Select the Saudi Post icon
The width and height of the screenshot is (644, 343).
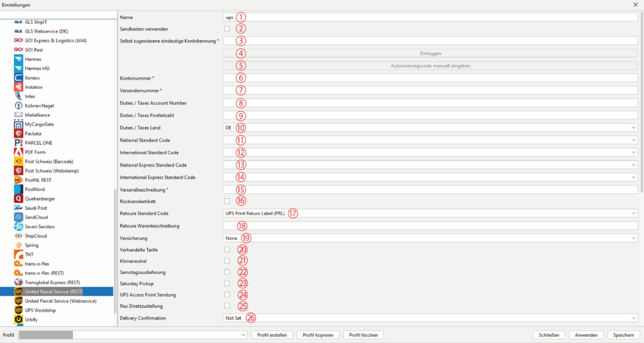click(18, 207)
